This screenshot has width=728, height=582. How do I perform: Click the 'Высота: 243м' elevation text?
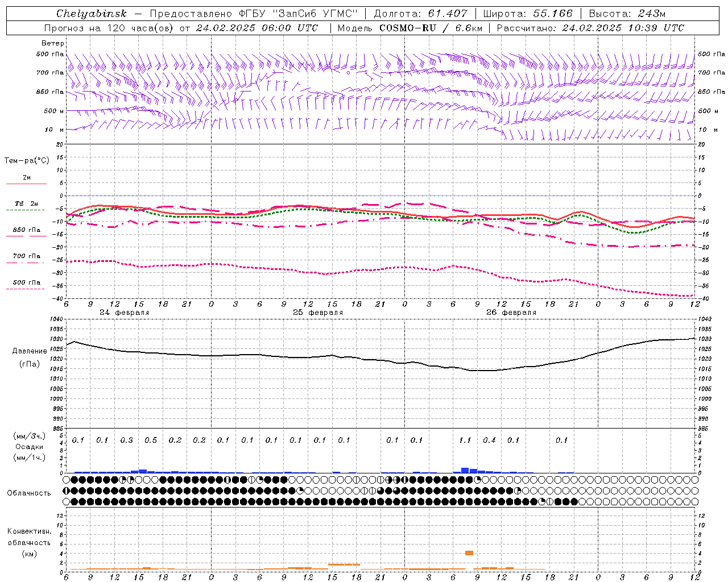627,14
